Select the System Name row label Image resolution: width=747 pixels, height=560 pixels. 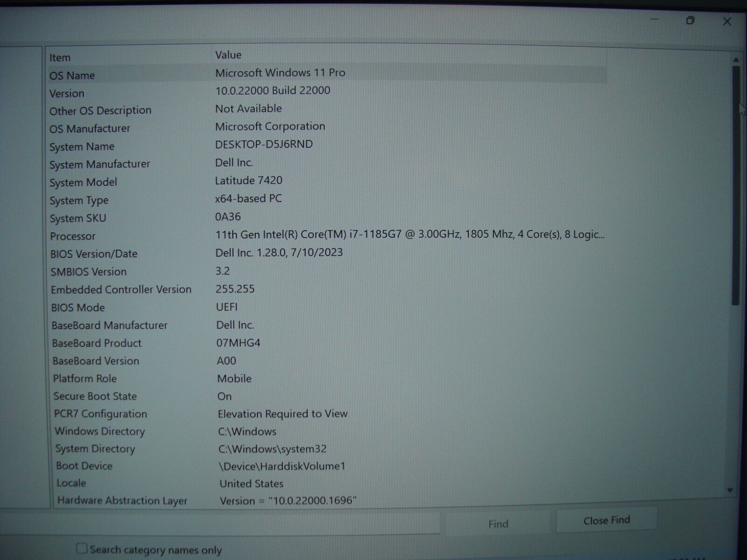82,147
